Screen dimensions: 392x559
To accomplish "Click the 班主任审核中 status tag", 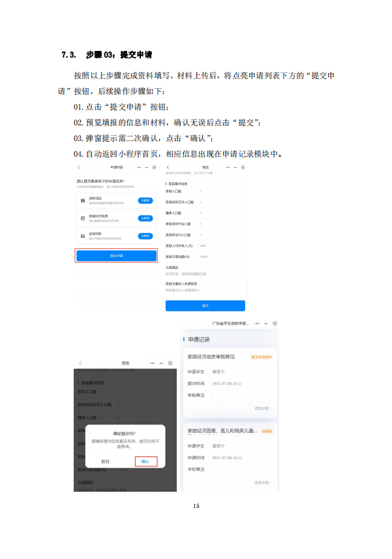I will (x=262, y=357).
